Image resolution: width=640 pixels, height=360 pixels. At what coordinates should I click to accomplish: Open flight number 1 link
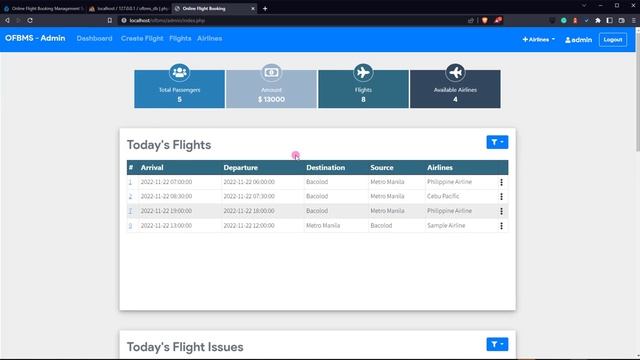tap(130, 182)
